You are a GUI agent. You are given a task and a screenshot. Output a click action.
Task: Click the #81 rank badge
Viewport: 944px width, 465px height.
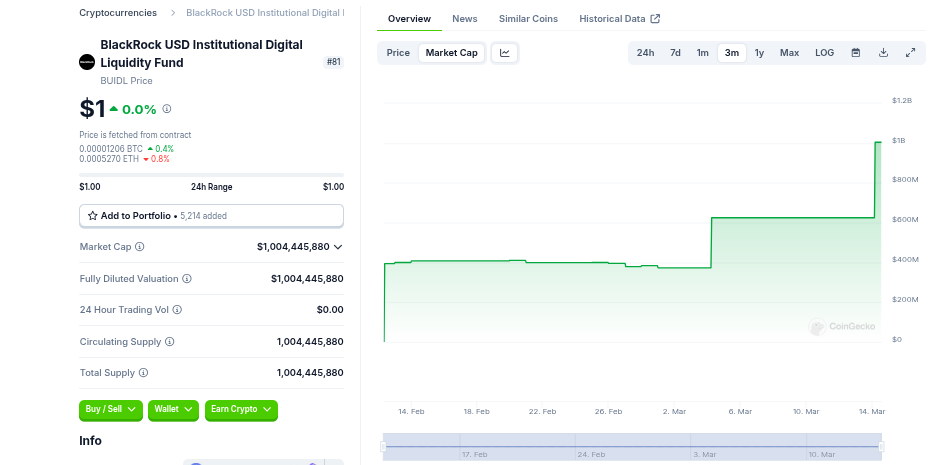[x=334, y=62]
